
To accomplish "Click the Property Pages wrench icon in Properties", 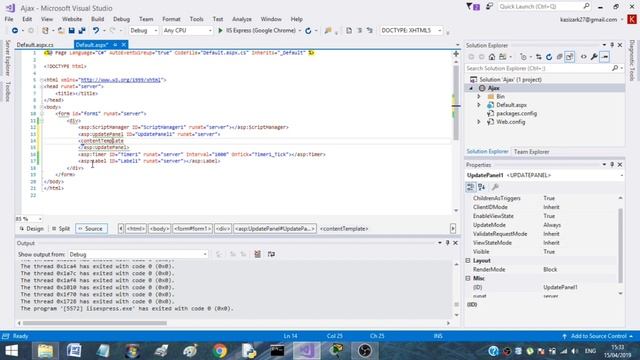I will point(495,187).
